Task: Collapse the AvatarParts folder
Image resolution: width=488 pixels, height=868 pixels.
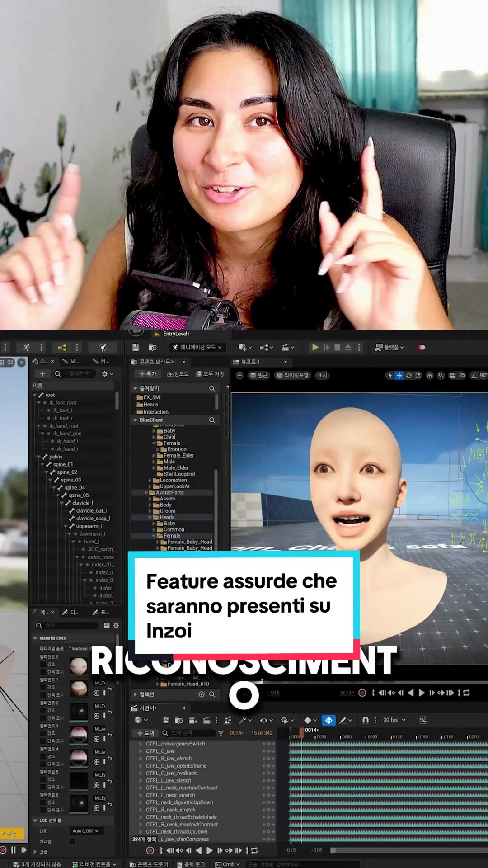Action: (x=146, y=492)
